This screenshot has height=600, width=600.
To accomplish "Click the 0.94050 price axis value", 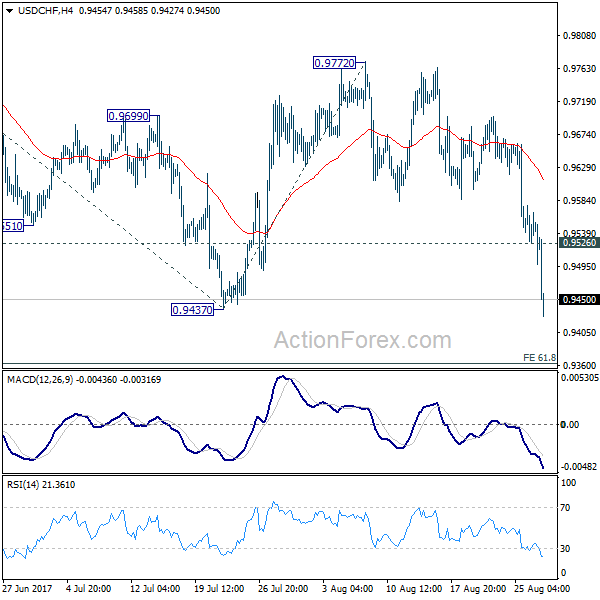I will click(579, 333).
